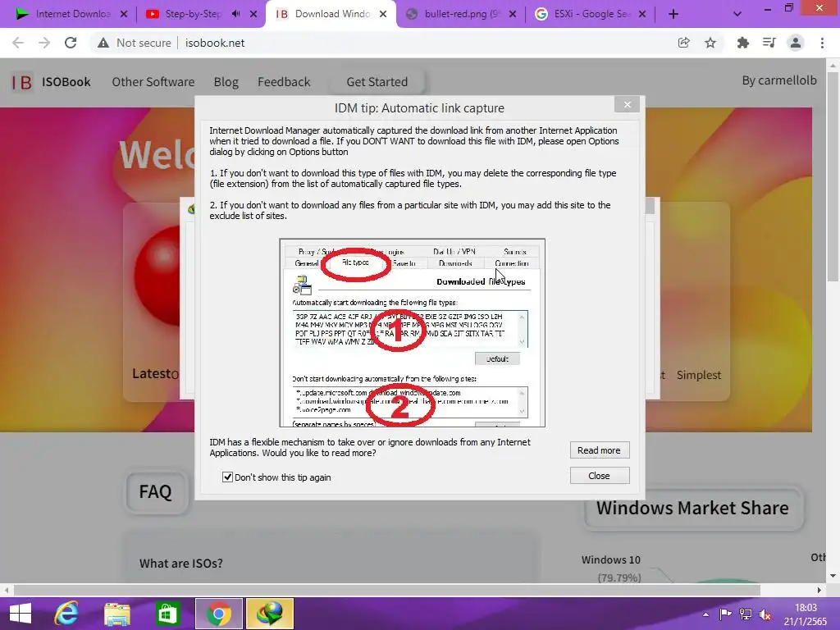Click the Windows Market Share heading
This screenshot has height=630, width=840.
pyautogui.click(x=692, y=508)
